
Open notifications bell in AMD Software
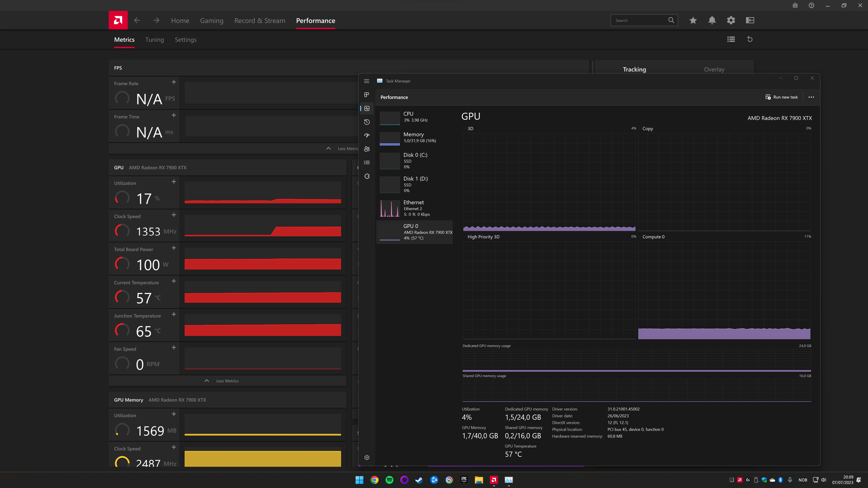click(x=712, y=20)
